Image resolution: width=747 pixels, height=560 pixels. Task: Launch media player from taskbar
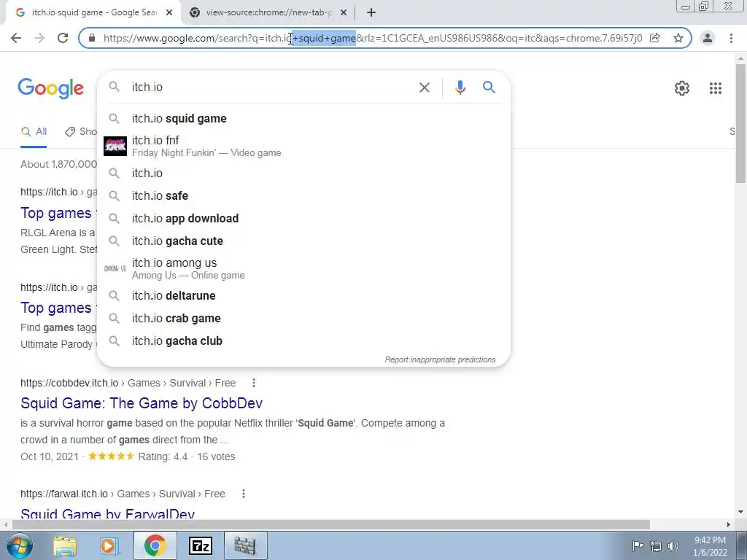(x=109, y=545)
